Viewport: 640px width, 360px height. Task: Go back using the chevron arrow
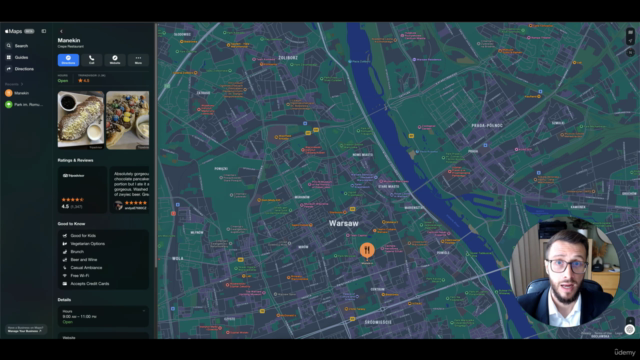click(x=61, y=31)
